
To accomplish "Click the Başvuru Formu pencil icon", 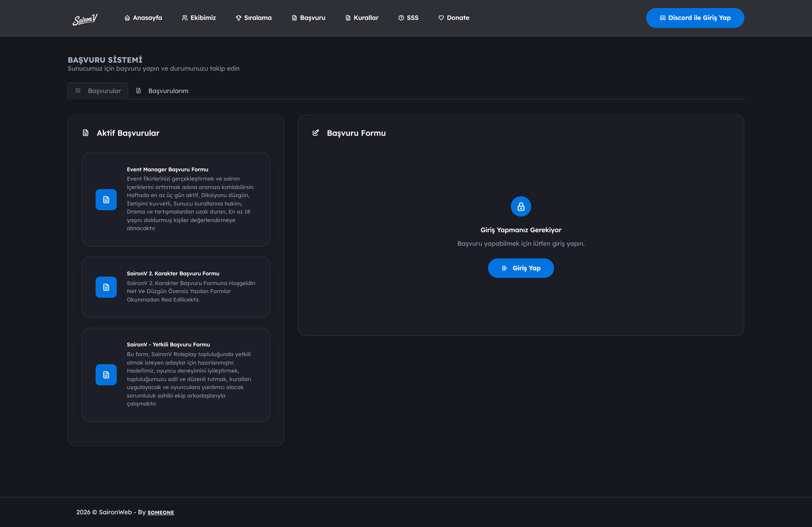I will pyautogui.click(x=315, y=133).
